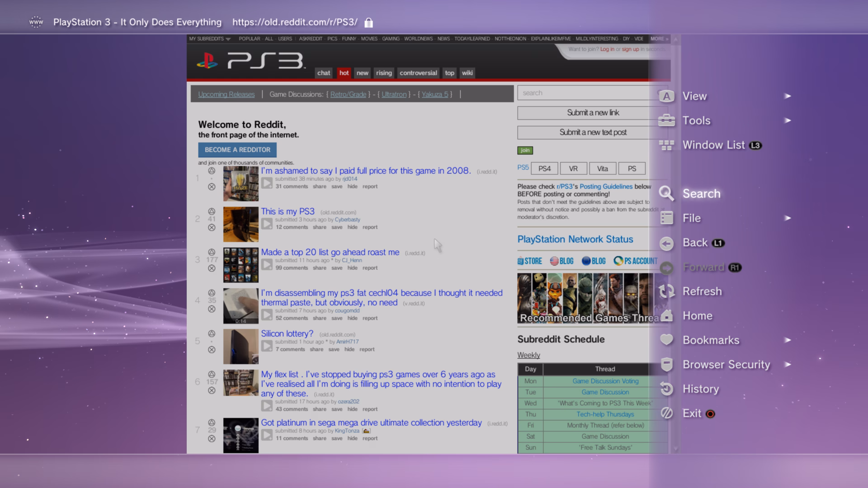Click the Window List grid icon

click(666, 145)
